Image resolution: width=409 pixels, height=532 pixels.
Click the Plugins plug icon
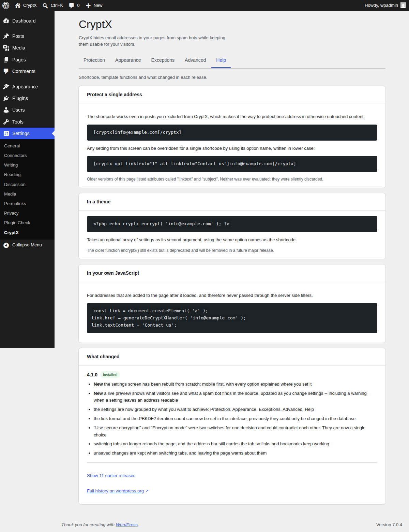click(6, 98)
